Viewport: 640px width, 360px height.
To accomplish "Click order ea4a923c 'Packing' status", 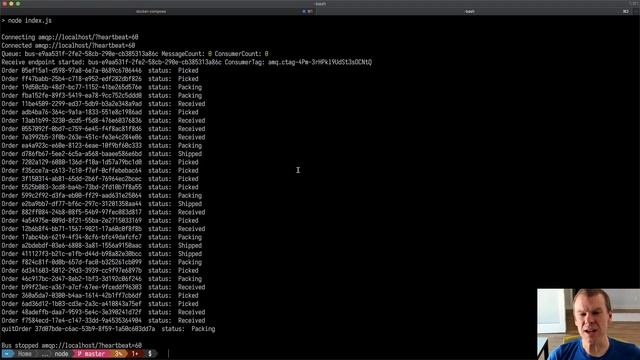I will tap(190, 145).
